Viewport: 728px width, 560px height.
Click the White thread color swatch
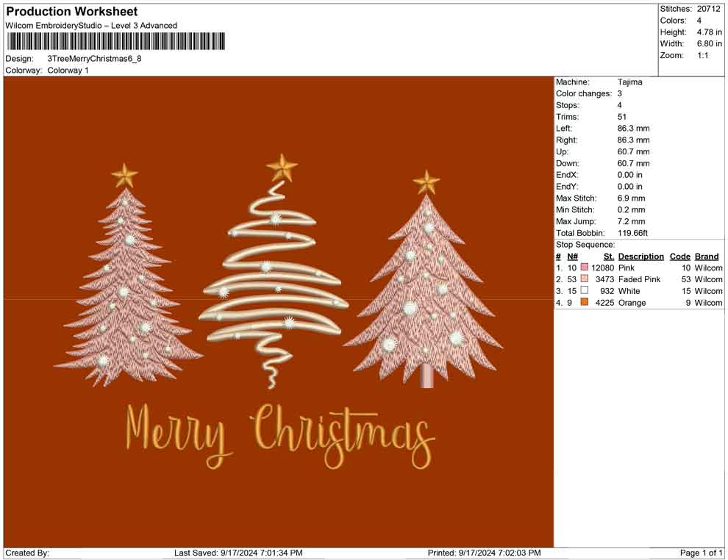(585, 290)
